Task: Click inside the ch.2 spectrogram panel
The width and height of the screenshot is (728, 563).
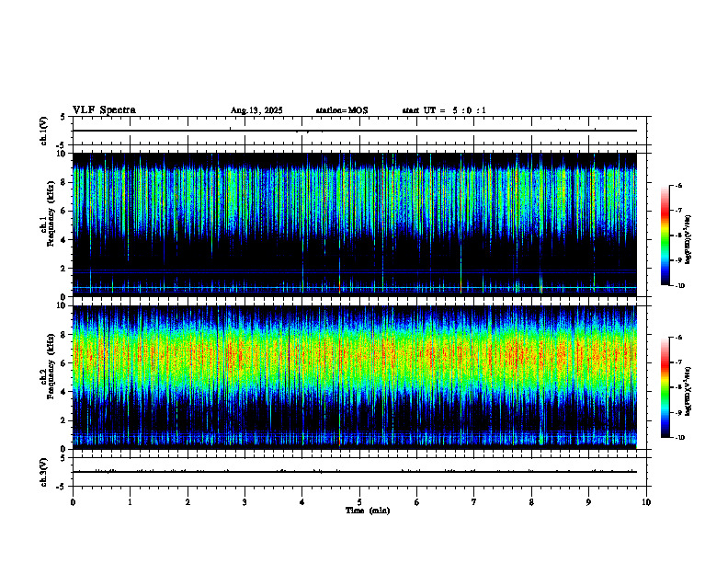Action: click(354, 377)
